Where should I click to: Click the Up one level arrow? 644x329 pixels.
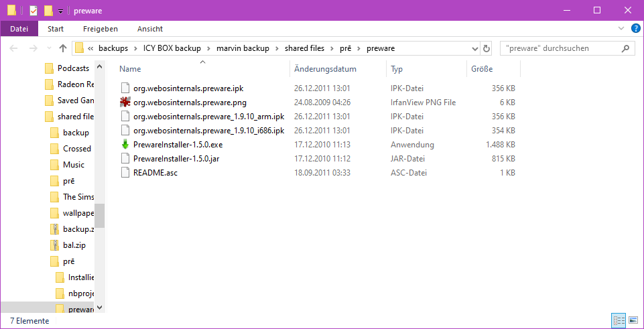[63, 48]
